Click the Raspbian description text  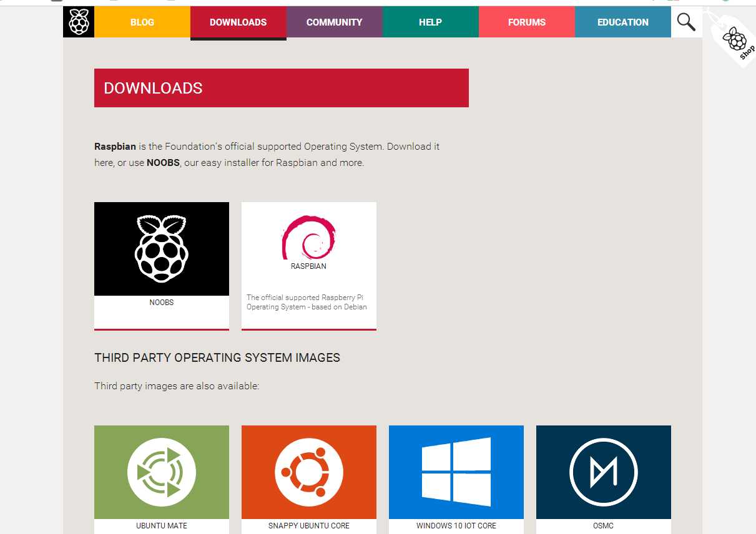point(307,302)
